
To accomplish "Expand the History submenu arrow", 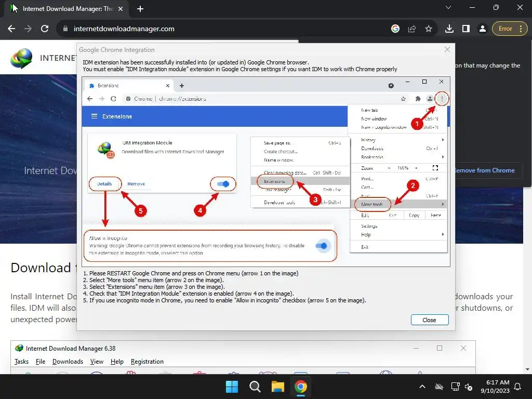I will pos(443,140).
